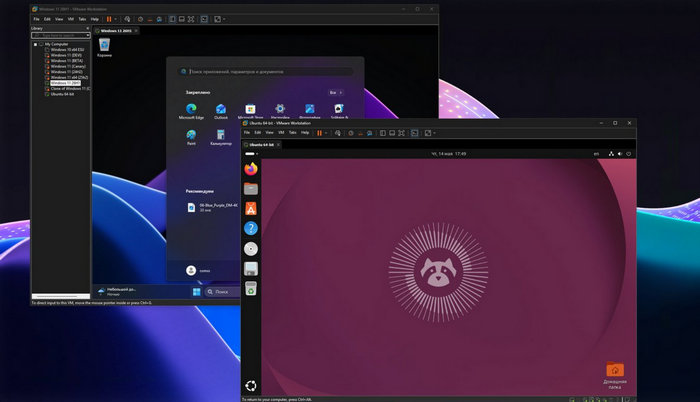Open the floppy drive icon in the Ubuntu dock
The height and width of the screenshot is (402, 700).
251,268
